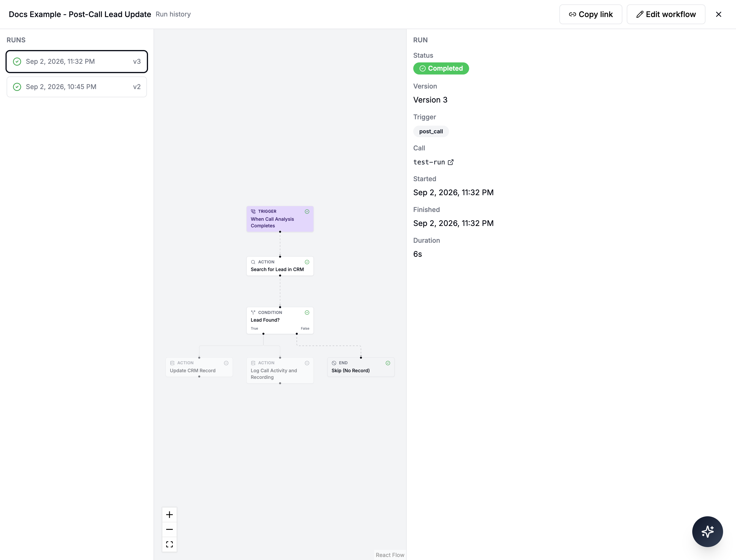Click the status check on the Lead Found? node
Viewport: 736px width, 560px height.
pyautogui.click(x=307, y=312)
